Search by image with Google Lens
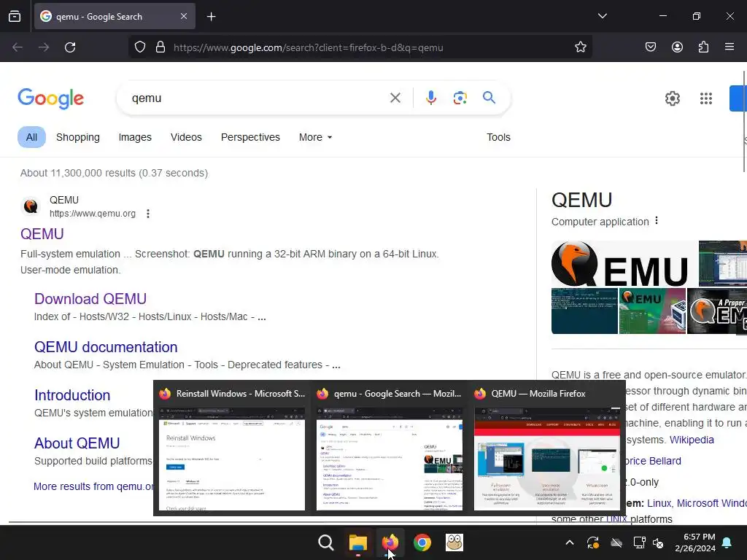 (x=460, y=98)
